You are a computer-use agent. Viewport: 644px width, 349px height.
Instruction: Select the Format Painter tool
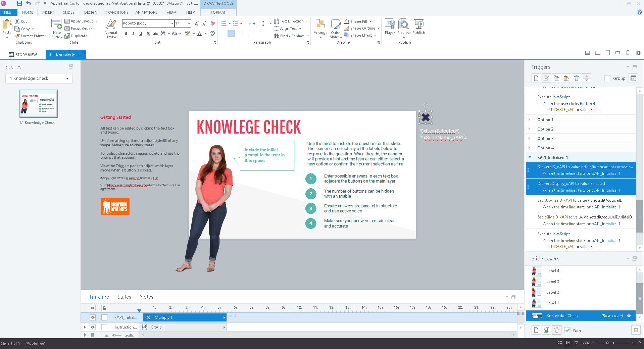(x=30, y=36)
